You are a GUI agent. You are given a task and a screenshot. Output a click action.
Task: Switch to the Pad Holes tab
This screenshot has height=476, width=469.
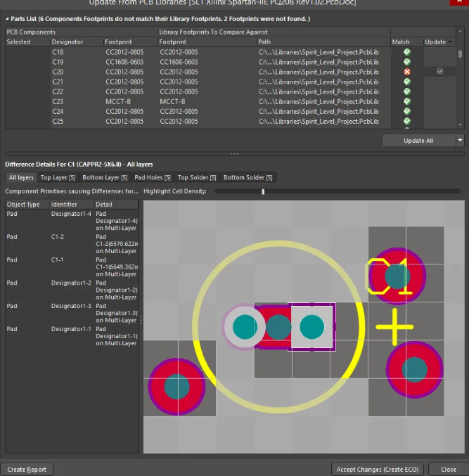(153, 177)
